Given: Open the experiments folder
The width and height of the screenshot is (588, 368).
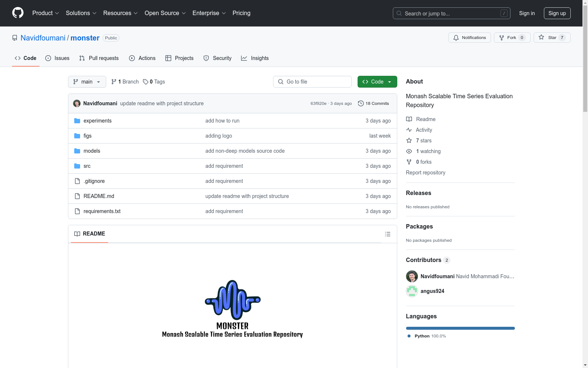Looking at the screenshot, I should point(97,121).
